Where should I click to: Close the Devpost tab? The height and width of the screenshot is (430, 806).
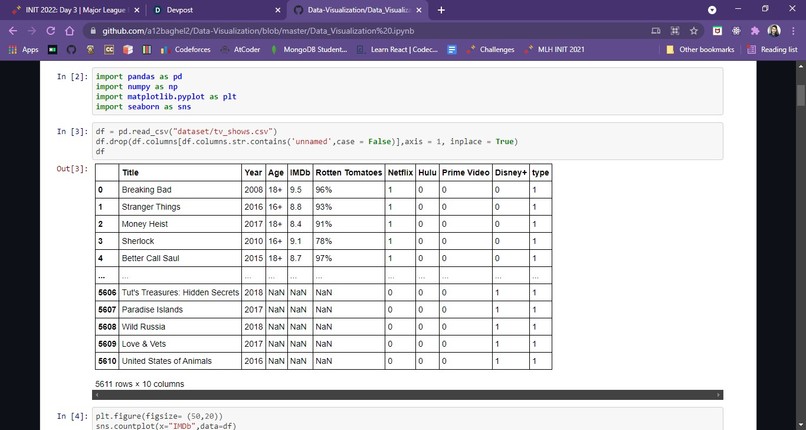click(x=278, y=10)
